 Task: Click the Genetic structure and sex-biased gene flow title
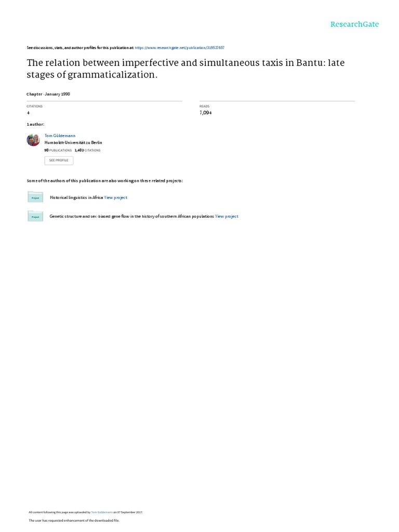[131, 216]
